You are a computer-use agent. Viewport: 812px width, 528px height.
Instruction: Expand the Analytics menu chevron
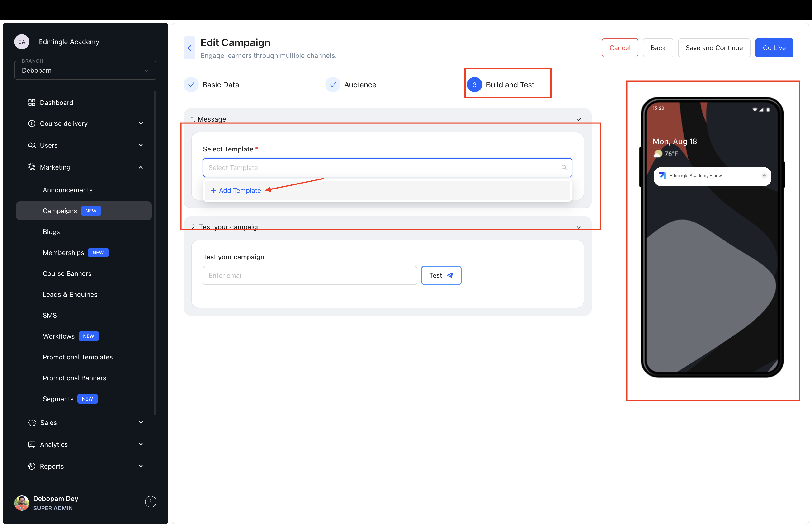click(141, 444)
